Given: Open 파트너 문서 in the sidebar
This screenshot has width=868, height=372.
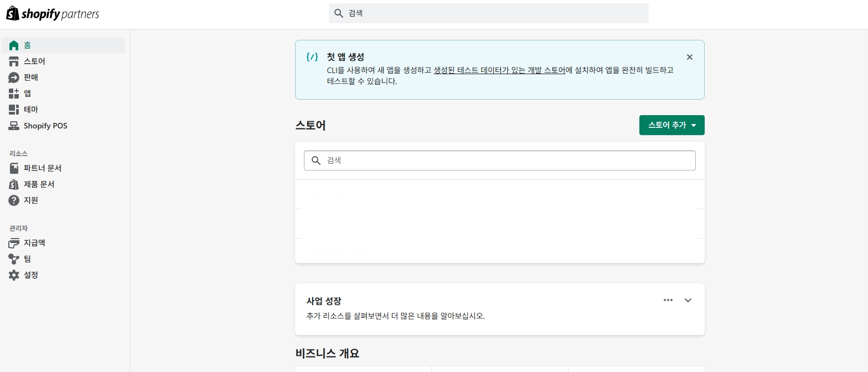Looking at the screenshot, I should tap(42, 168).
